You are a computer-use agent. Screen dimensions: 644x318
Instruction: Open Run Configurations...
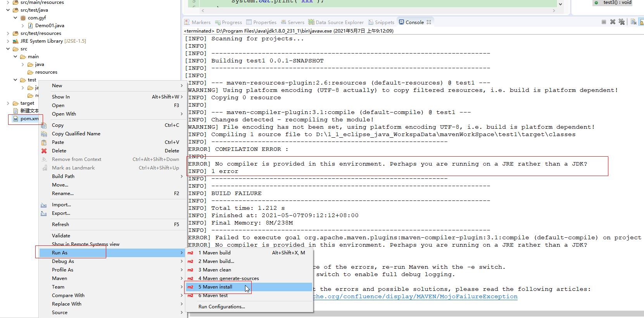249,307
